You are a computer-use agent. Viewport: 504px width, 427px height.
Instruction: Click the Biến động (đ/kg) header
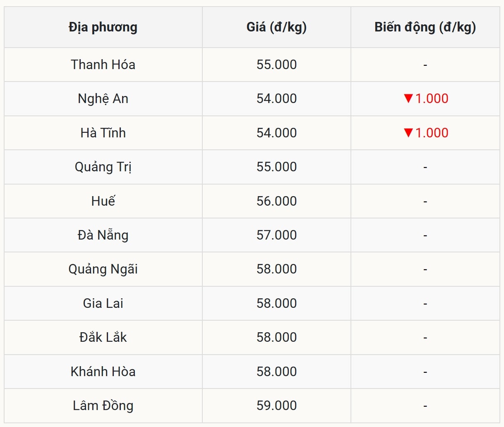pyautogui.click(x=425, y=27)
